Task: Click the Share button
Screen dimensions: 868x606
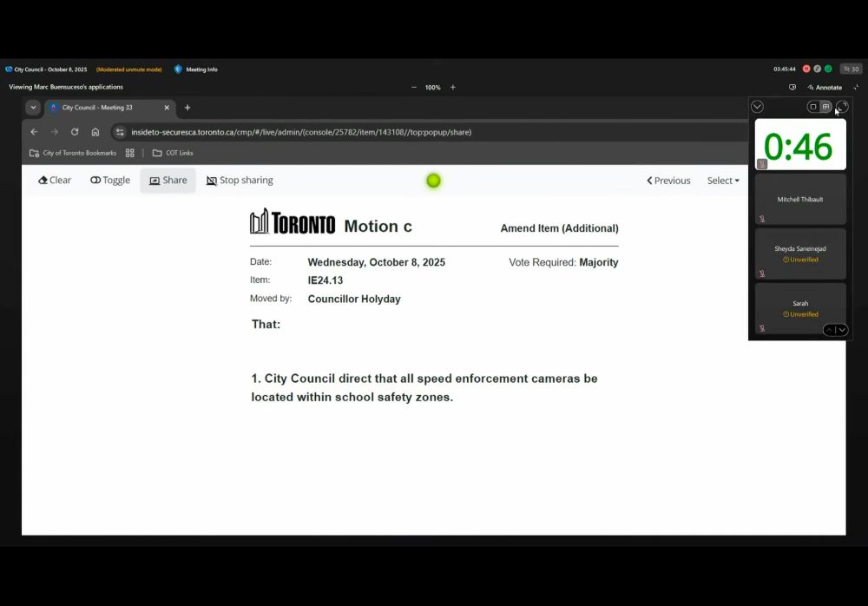Action: tap(168, 180)
